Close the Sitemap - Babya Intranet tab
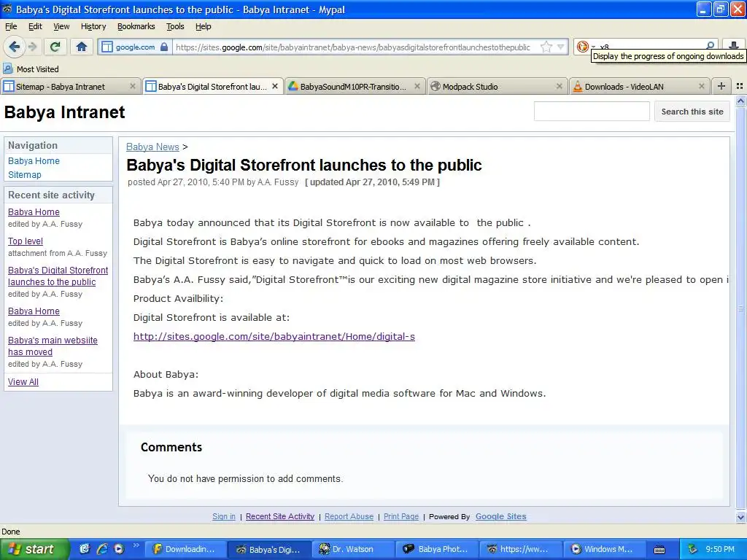This screenshot has height=560, width=747. 133,86
